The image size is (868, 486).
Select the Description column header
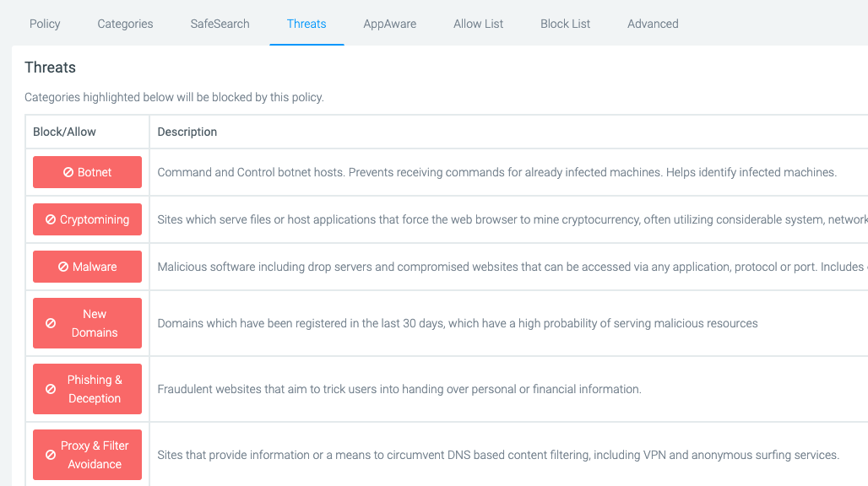click(187, 132)
